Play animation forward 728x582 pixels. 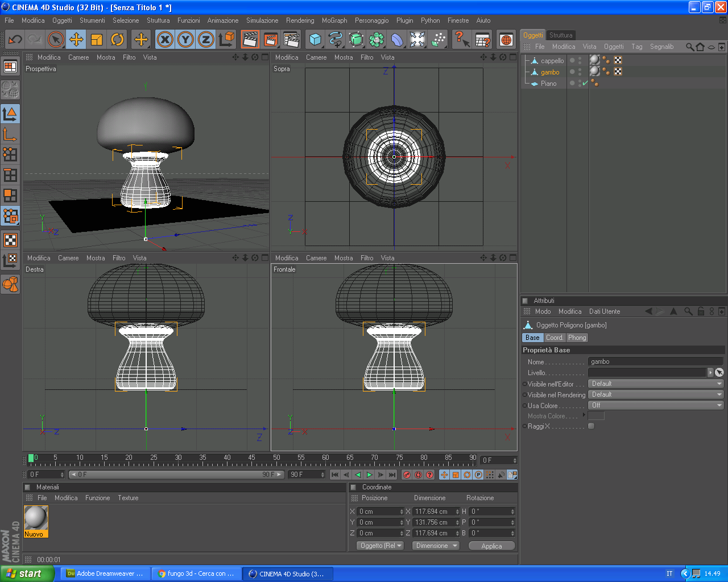[369, 475]
